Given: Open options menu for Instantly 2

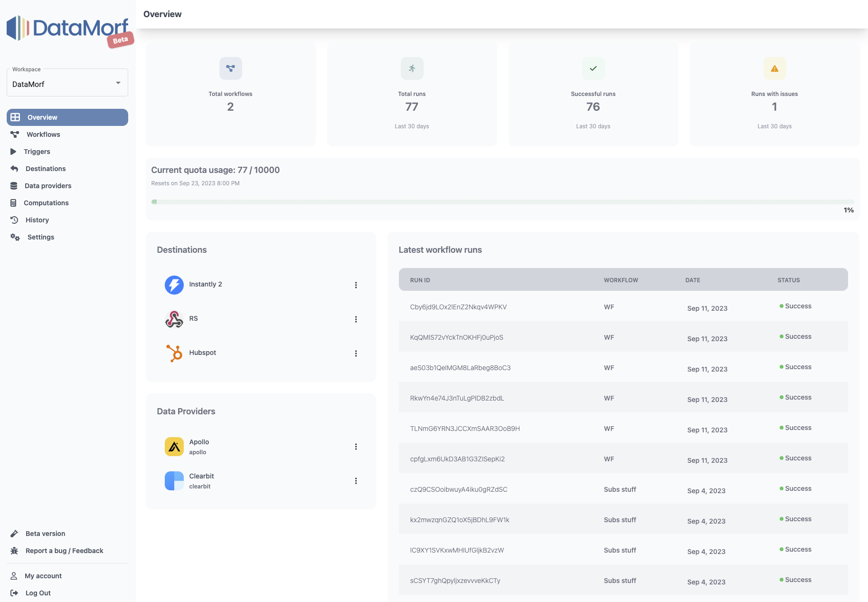Looking at the screenshot, I should point(356,285).
